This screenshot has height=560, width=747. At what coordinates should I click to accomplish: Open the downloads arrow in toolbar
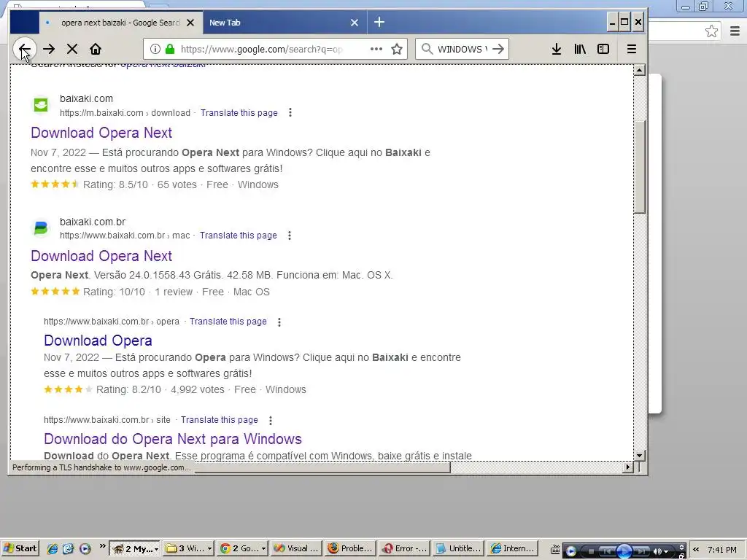point(556,49)
